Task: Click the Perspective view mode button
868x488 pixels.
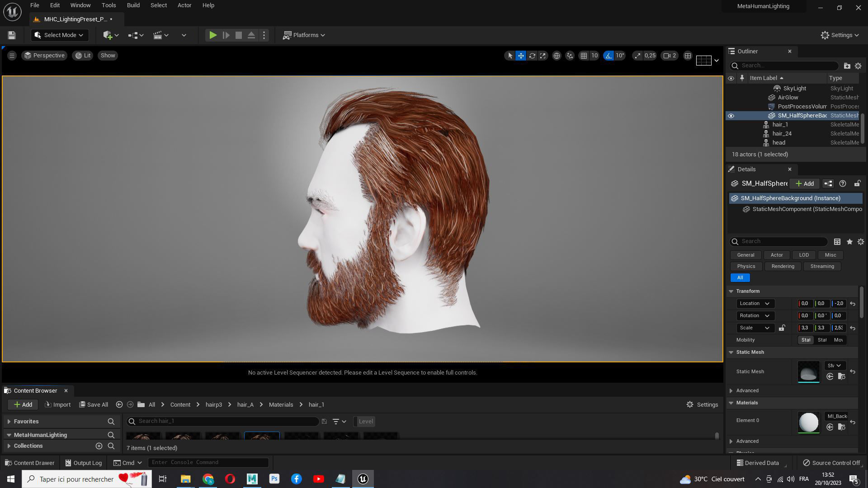Action: (x=44, y=56)
